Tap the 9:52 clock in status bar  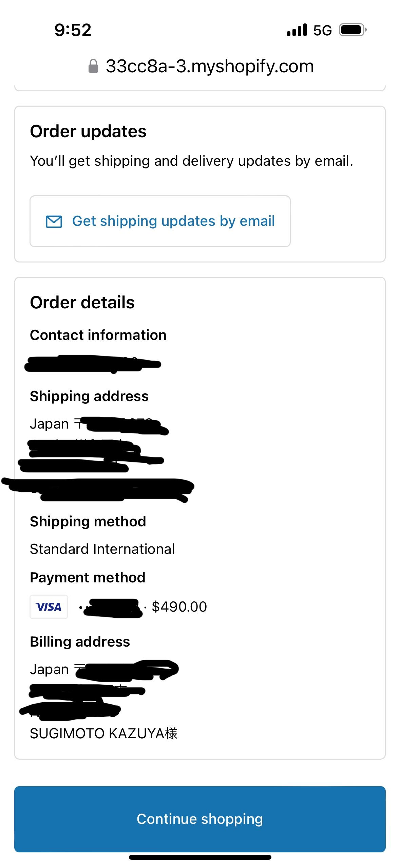pyautogui.click(x=73, y=30)
